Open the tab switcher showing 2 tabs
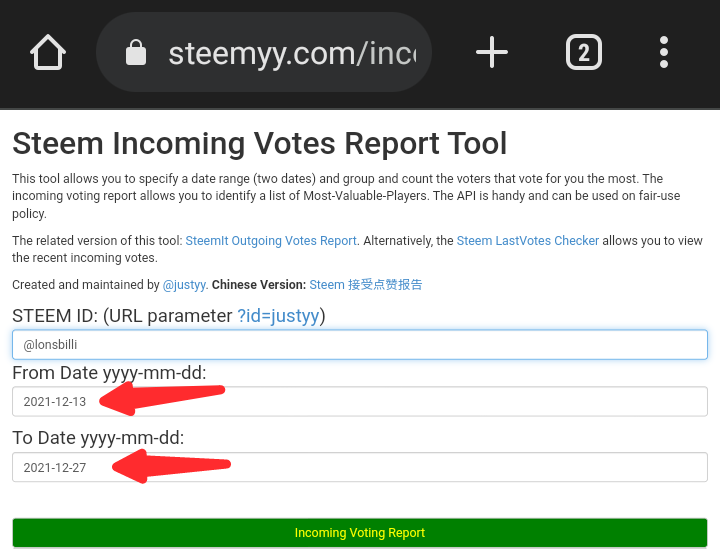This screenshot has width=720, height=549. coord(584,52)
